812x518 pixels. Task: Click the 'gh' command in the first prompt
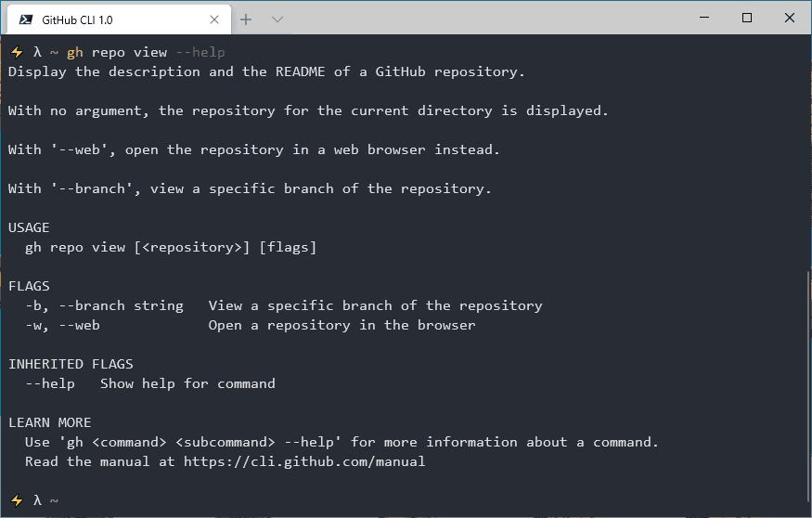[x=75, y=53]
